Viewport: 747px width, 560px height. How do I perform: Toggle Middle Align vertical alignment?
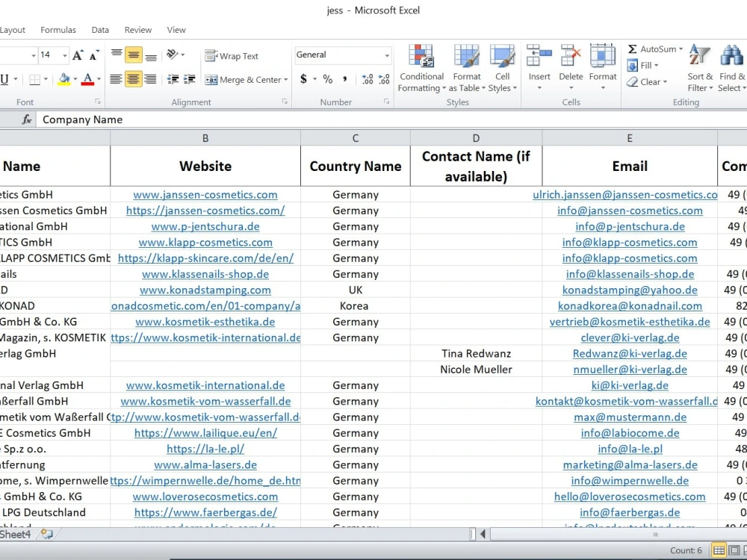(x=134, y=55)
